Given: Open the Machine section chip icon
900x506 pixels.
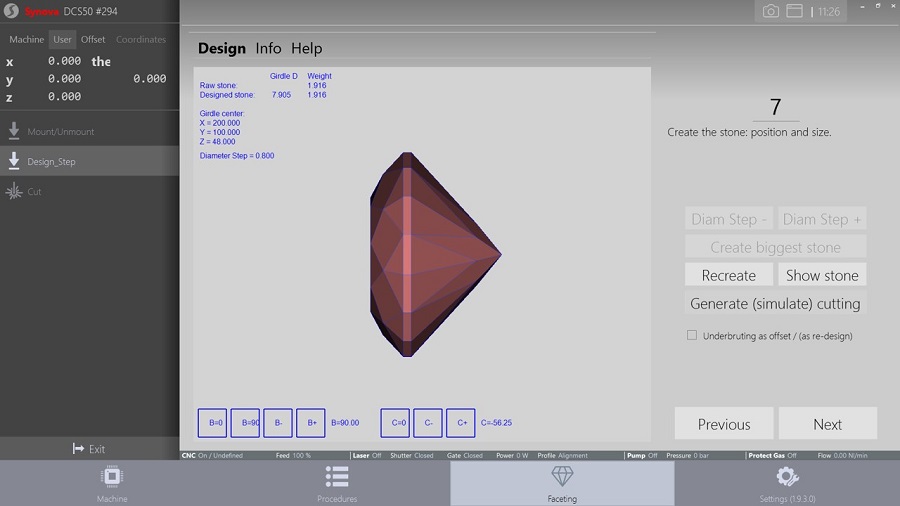Looking at the screenshot, I should tap(112, 476).
